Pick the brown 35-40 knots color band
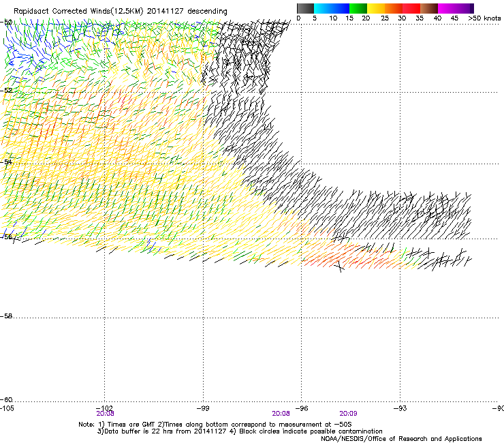 (x=429, y=8)
